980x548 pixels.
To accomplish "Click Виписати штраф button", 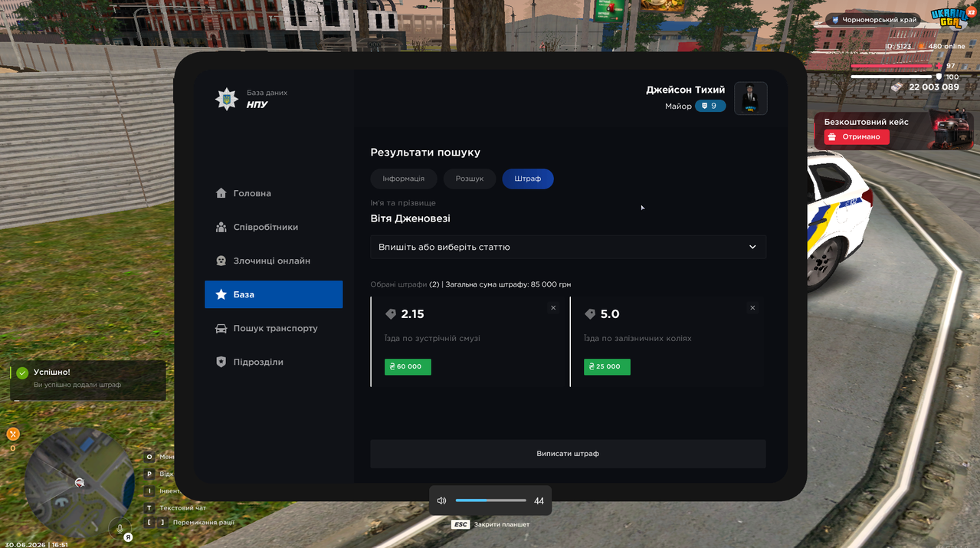I will tap(568, 454).
